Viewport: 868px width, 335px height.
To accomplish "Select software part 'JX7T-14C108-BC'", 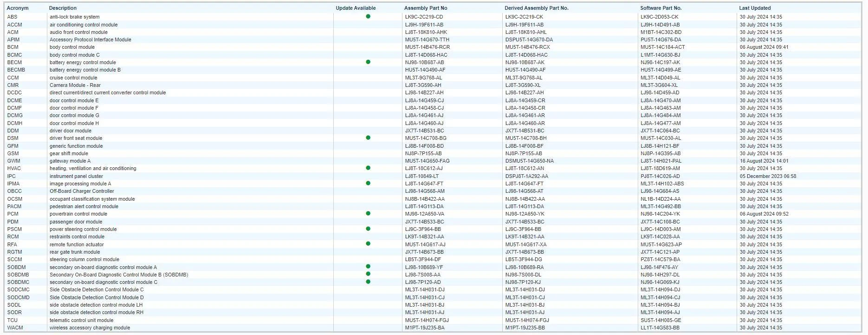I will 660,222.
